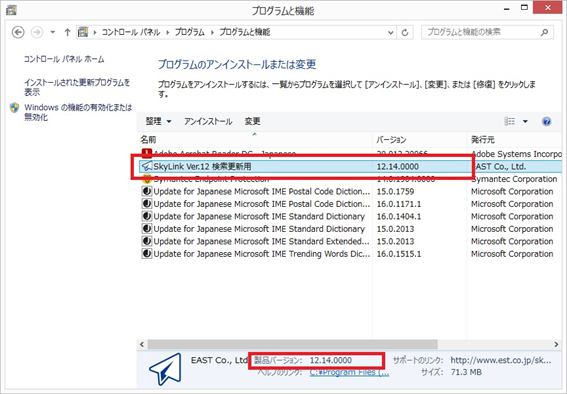The height and width of the screenshot is (394, 567).
Task: Click the Symantec Endpoint Protection shield icon
Action: (146, 179)
